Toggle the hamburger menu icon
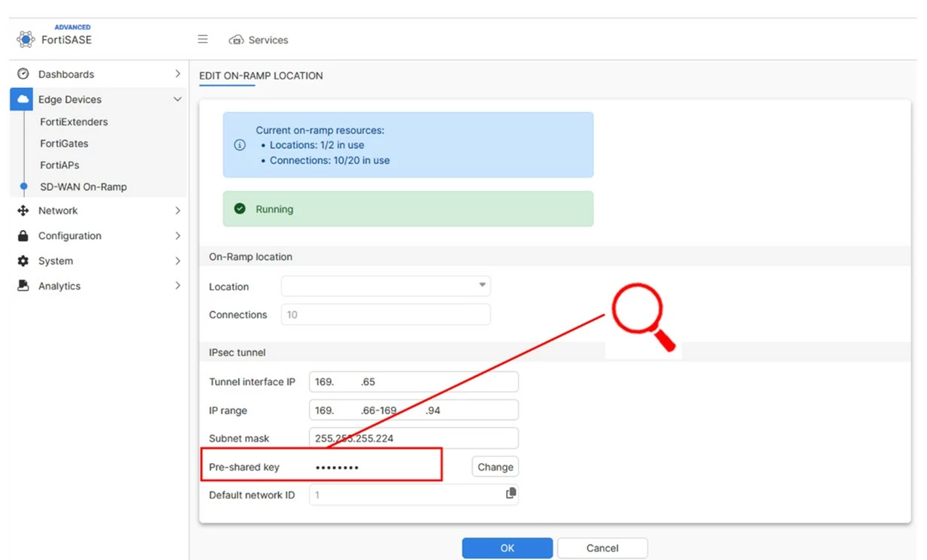The height and width of the screenshot is (560, 927). [x=203, y=39]
